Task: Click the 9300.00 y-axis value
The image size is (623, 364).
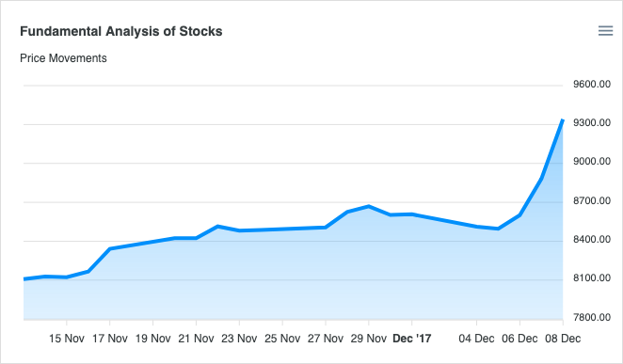Action: [592, 122]
